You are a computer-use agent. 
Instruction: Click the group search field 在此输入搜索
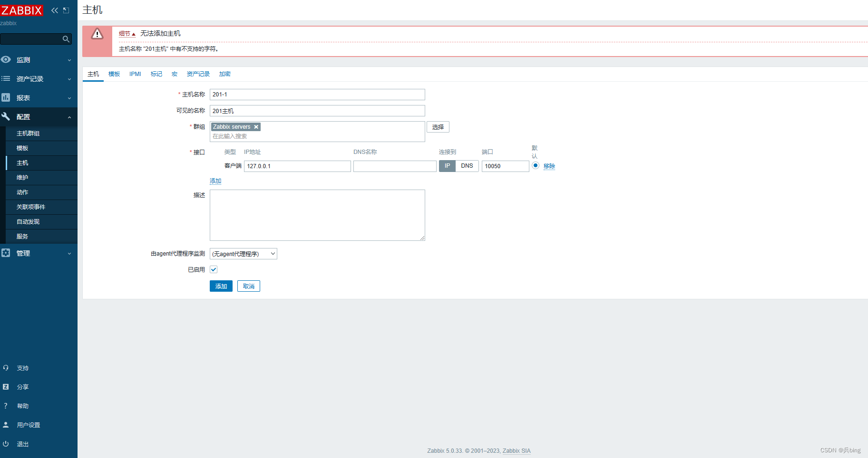317,136
